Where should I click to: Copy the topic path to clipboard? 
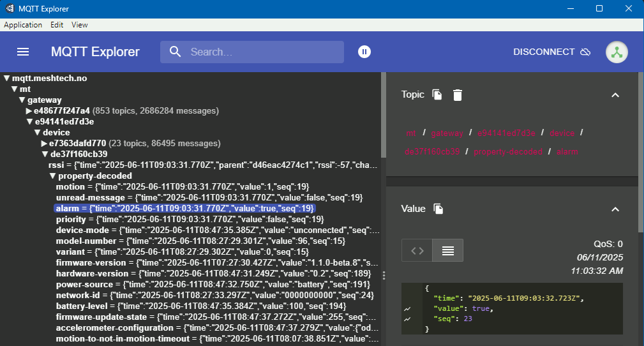tap(437, 94)
